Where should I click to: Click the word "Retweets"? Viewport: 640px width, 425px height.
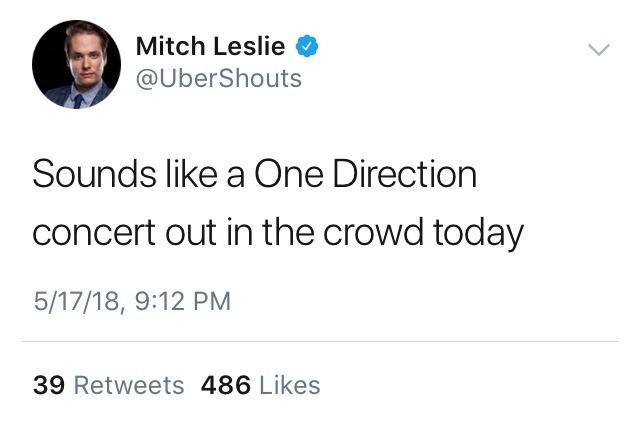click(129, 385)
